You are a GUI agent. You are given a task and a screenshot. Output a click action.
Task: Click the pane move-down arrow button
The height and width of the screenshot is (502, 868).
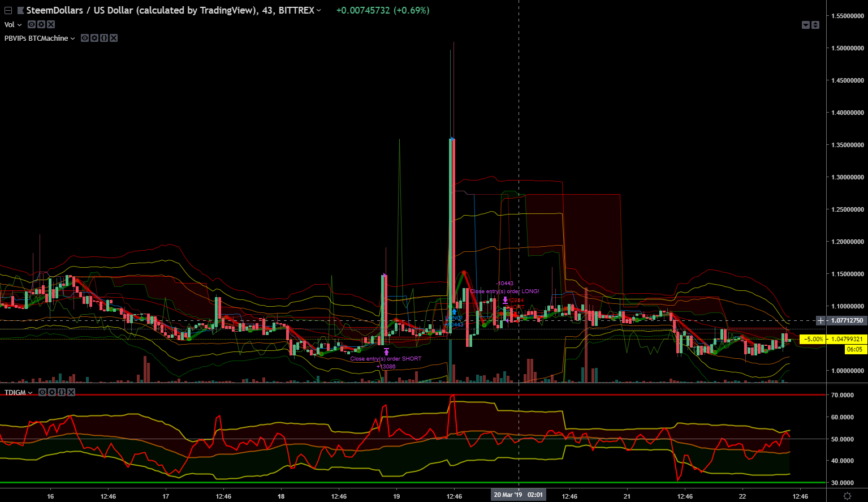coord(806,25)
